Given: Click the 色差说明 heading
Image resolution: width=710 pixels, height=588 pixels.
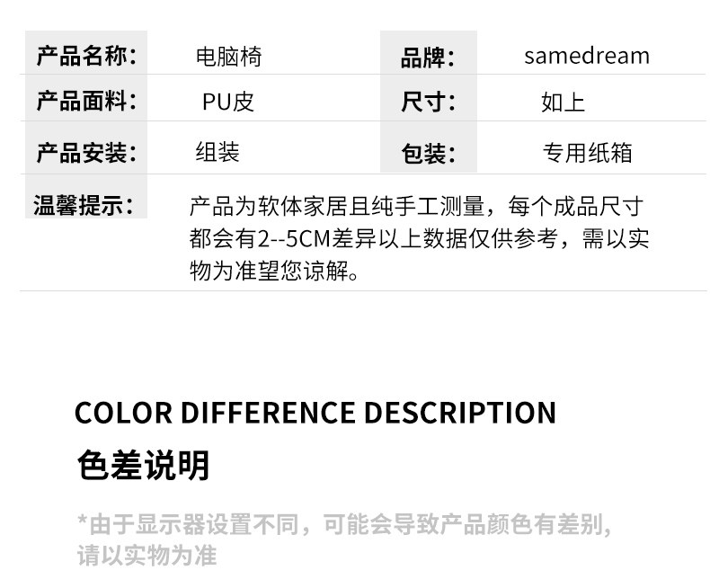Looking at the screenshot, I should [144, 466].
